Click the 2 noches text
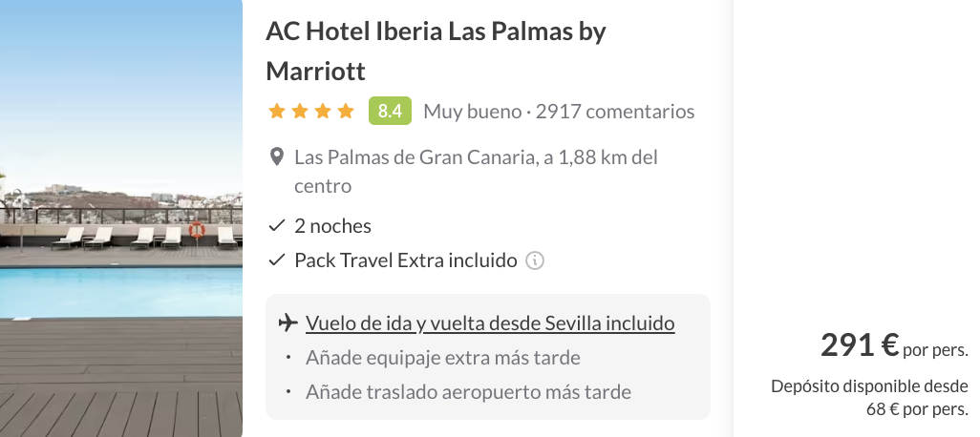 point(333,226)
